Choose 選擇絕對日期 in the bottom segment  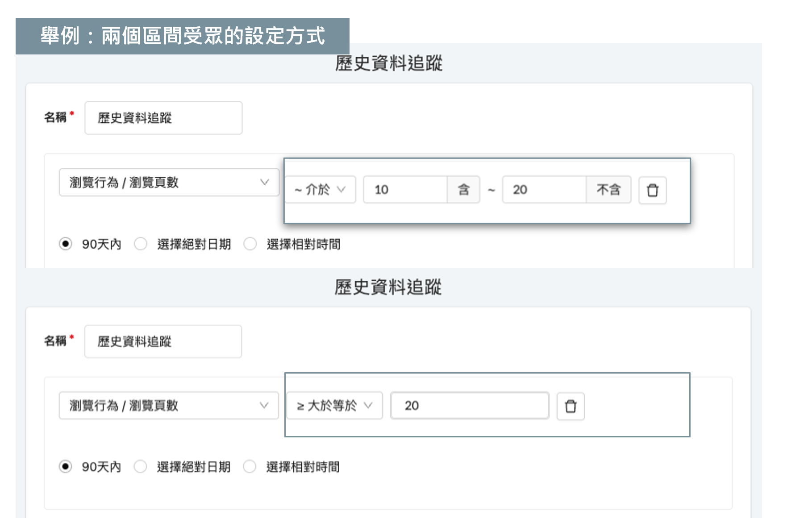[141, 467]
